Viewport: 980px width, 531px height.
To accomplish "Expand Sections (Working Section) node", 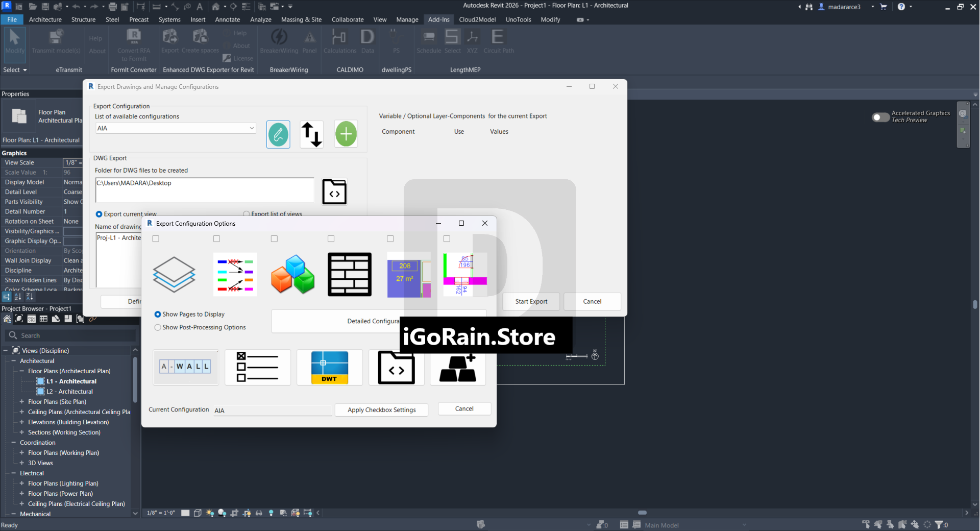I will (x=22, y=432).
